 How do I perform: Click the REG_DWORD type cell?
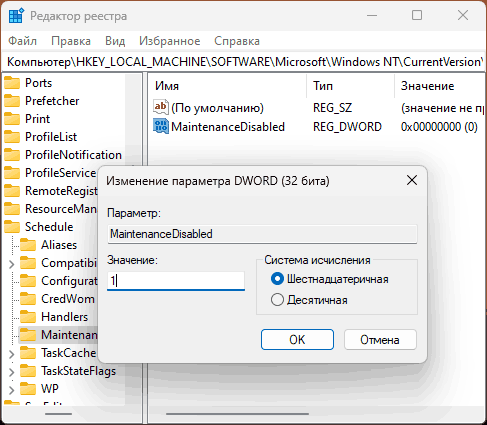click(347, 127)
